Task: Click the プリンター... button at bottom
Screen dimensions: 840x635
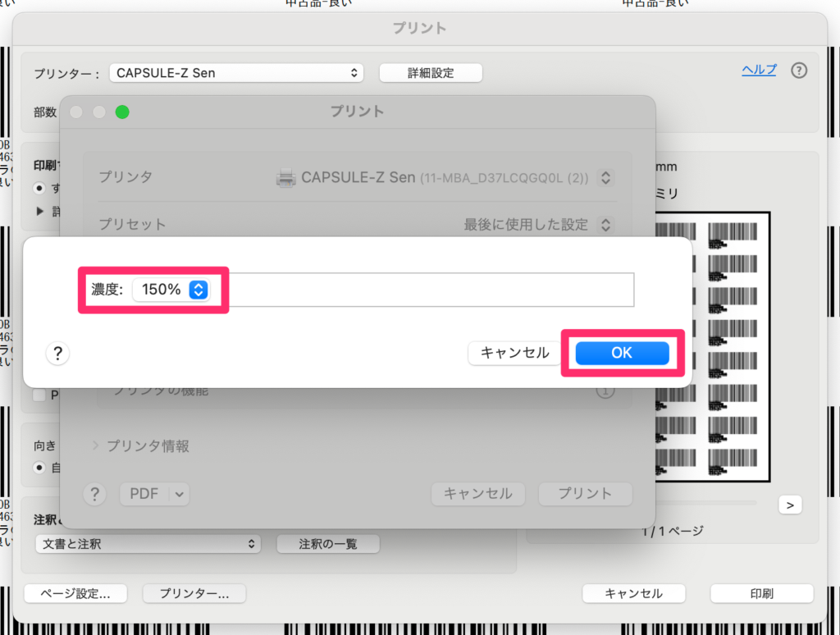Action: click(194, 593)
